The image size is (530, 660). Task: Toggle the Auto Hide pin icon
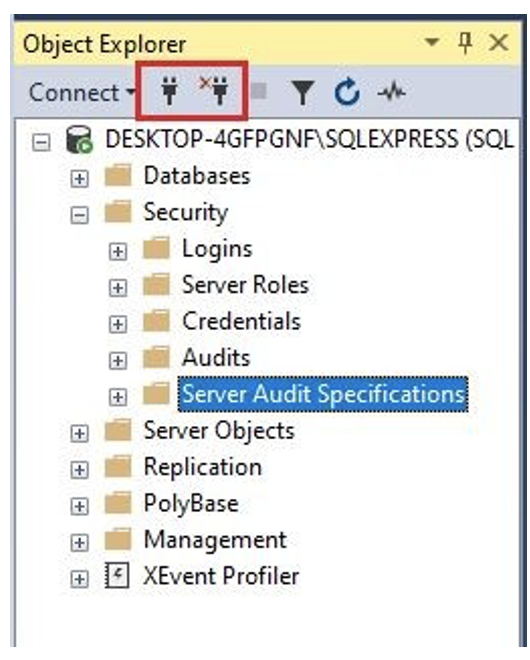click(465, 43)
